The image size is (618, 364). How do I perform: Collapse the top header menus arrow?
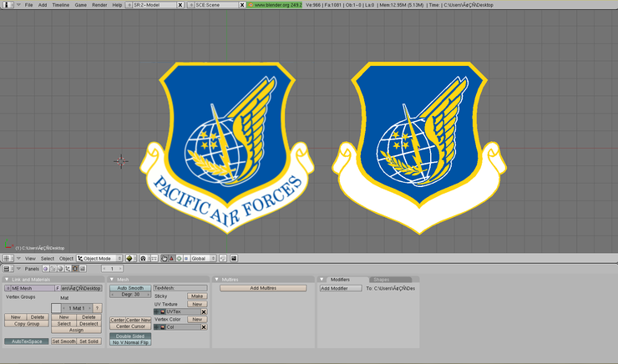[x=18, y=5]
